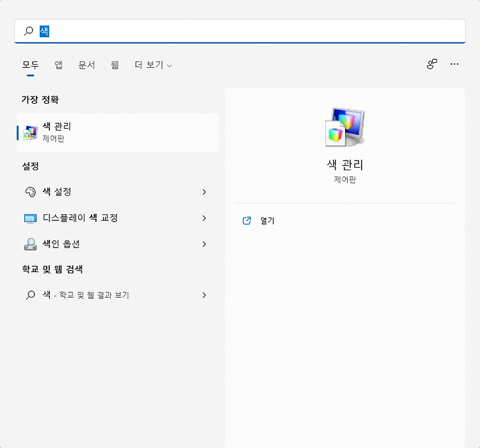Click web search magnifier icon beside 색
This screenshot has height=448, width=480.
click(x=30, y=295)
